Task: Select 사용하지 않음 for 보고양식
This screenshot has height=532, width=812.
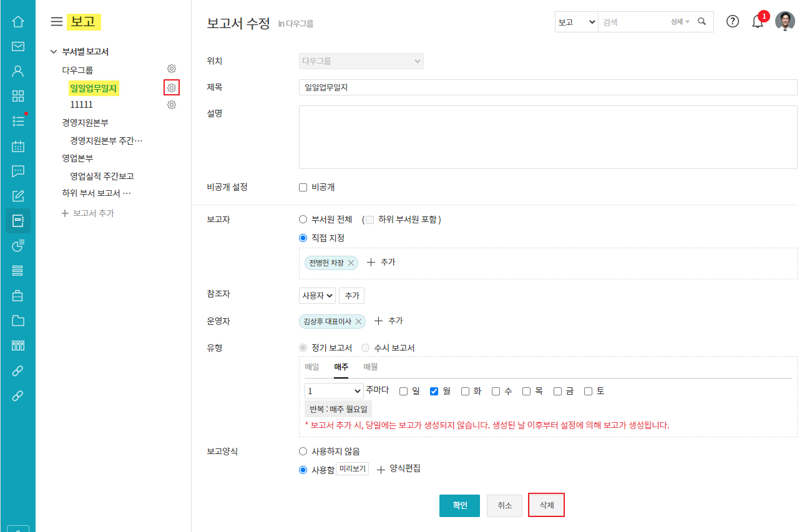Action: click(x=303, y=451)
